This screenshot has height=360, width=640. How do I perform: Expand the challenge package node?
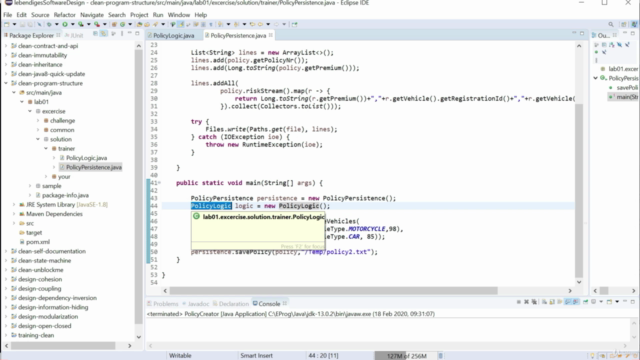pyautogui.click(x=38, y=120)
